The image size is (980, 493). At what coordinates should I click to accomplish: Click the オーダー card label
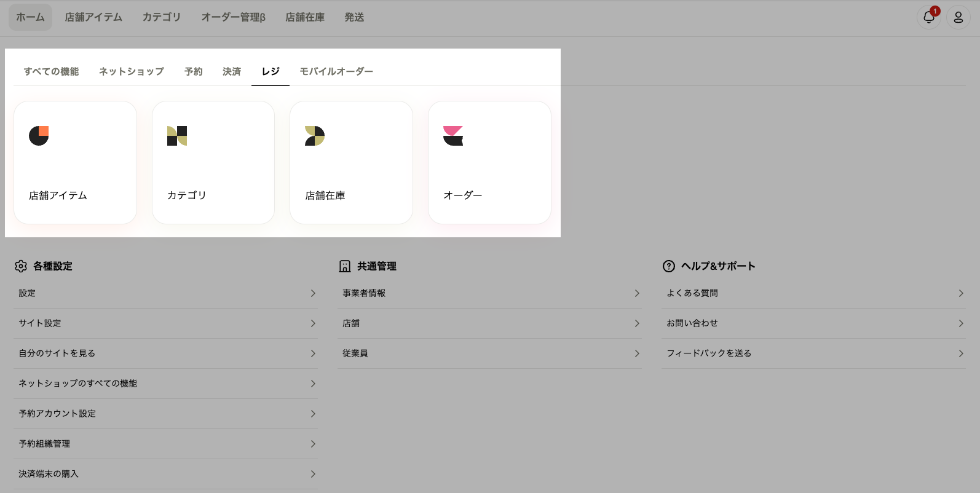click(463, 195)
